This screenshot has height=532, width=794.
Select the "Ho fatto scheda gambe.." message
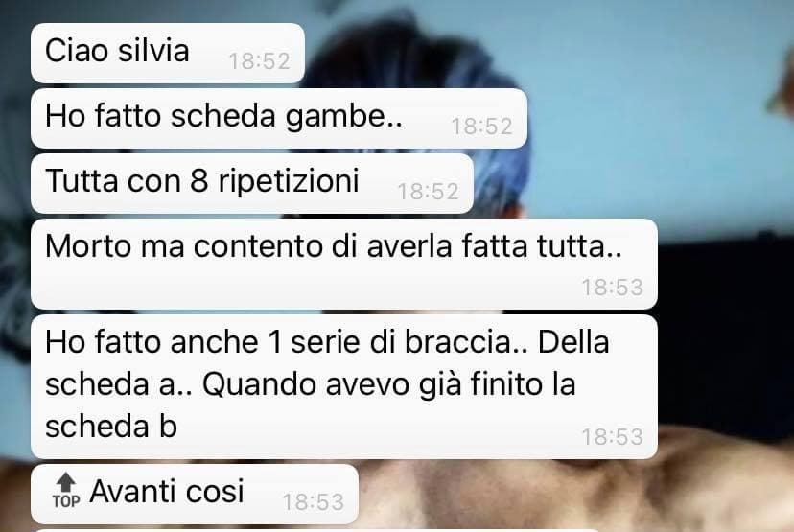click(x=279, y=119)
